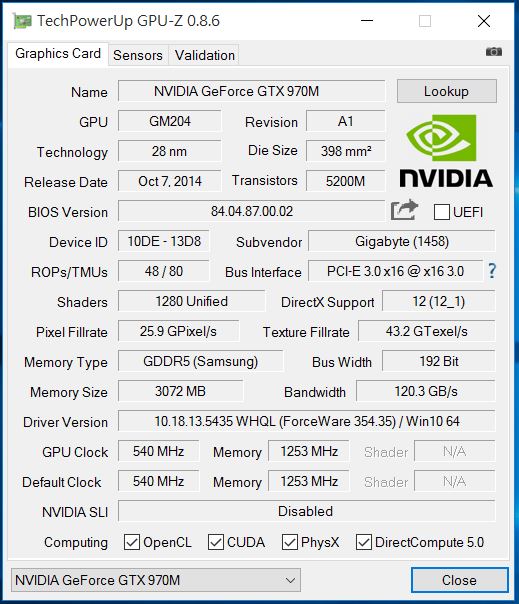The height and width of the screenshot is (604, 519).
Task: Click the Bus Interface question mark
Action: [492, 271]
